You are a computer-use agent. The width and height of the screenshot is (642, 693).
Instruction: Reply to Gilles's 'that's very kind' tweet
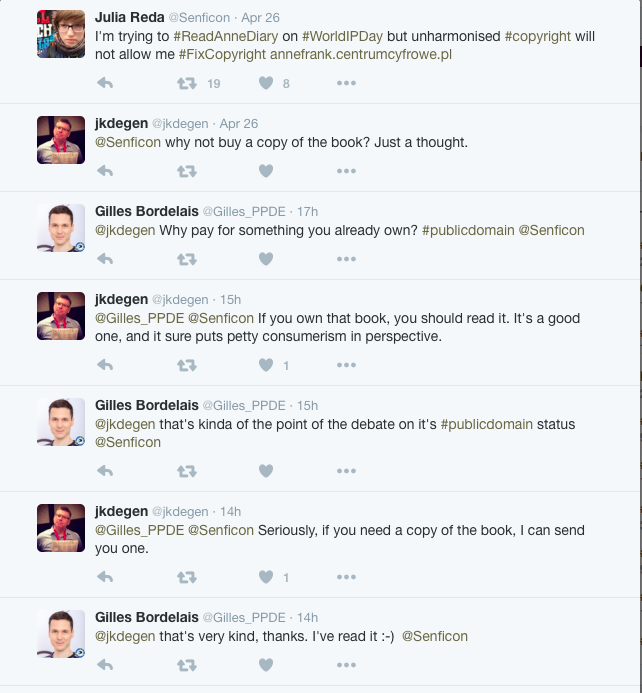click(104, 665)
